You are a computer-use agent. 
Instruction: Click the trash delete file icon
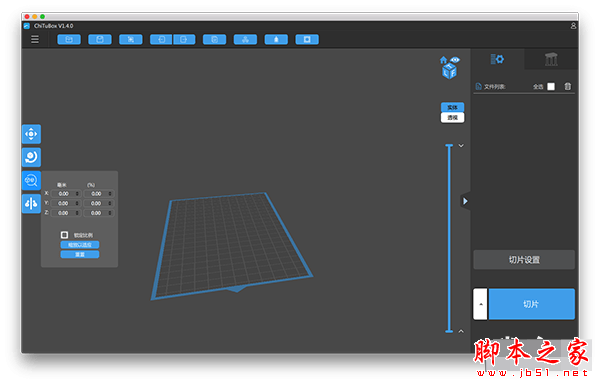[568, 86]
